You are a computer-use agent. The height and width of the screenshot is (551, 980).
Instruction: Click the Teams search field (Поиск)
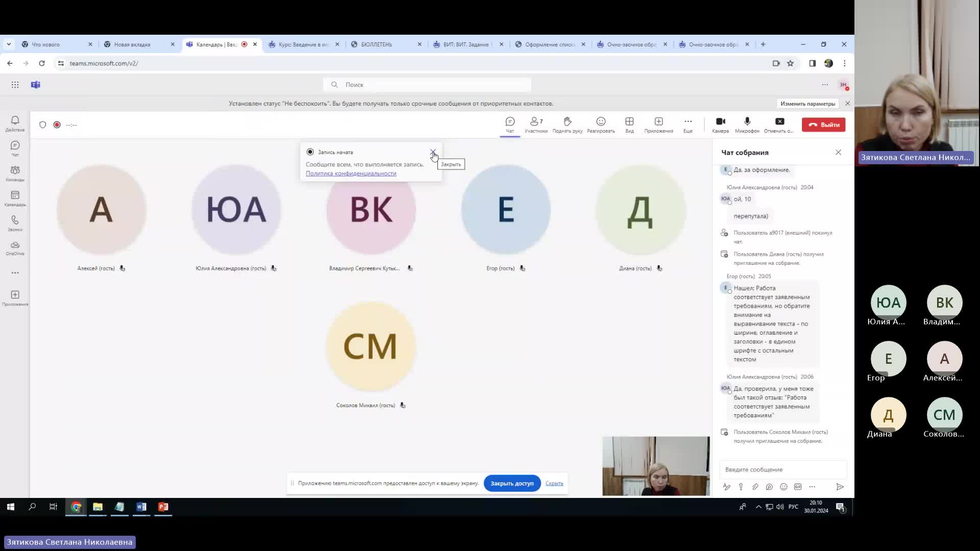(x=427, y=85)
